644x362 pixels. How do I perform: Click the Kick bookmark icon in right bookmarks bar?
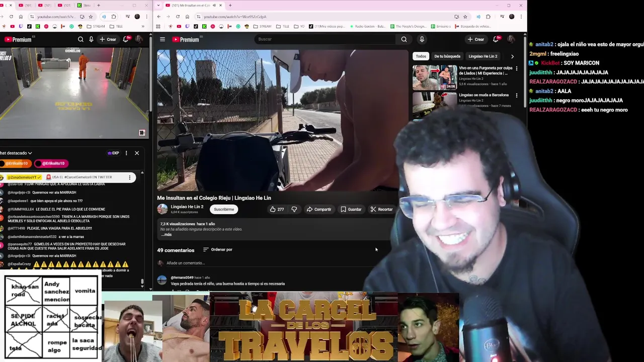tap(204, 26)
